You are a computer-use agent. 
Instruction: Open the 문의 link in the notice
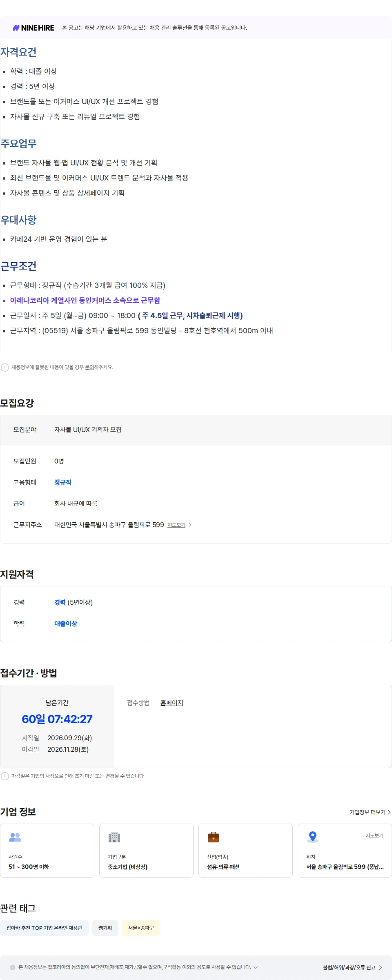coord(89,367)
